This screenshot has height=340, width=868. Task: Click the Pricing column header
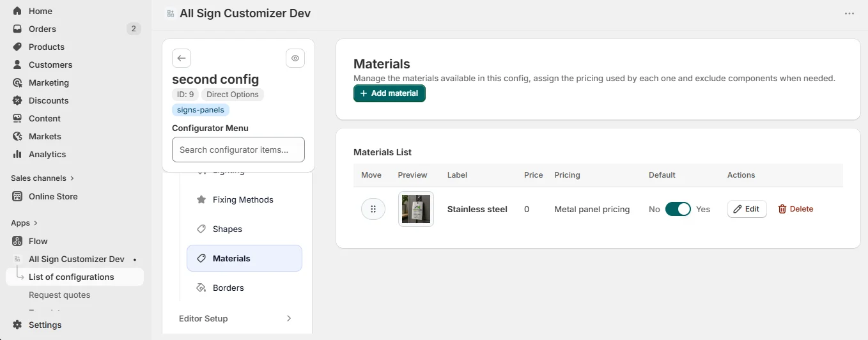[567, 175]
